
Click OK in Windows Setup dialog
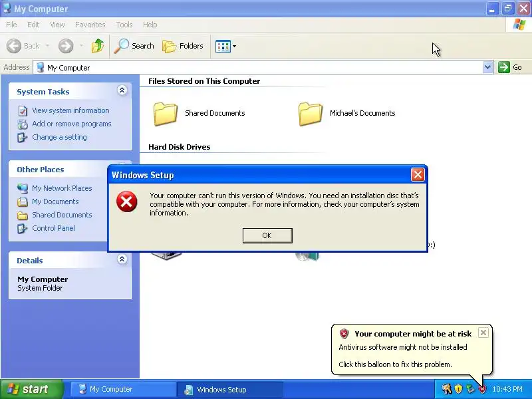(267, 235)
